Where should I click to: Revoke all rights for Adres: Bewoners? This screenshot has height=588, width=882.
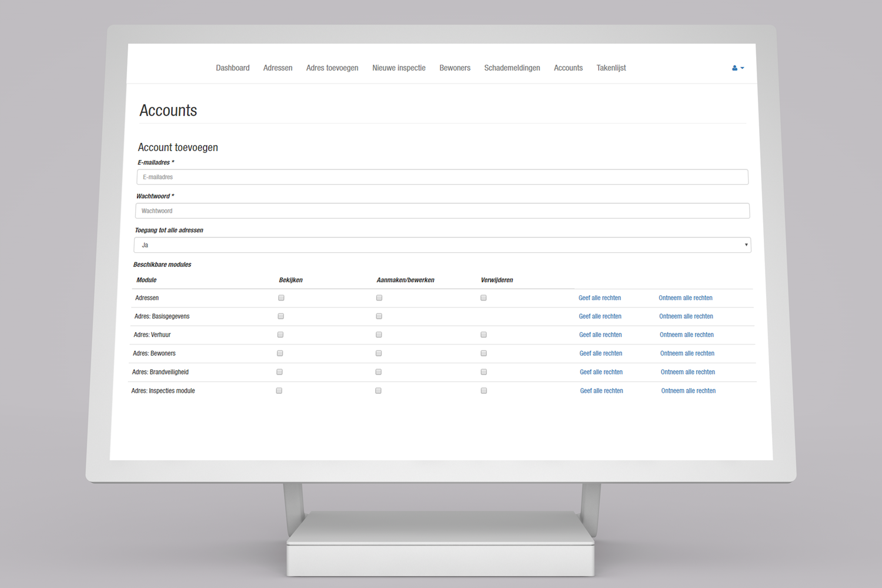(x=687, y=354)
